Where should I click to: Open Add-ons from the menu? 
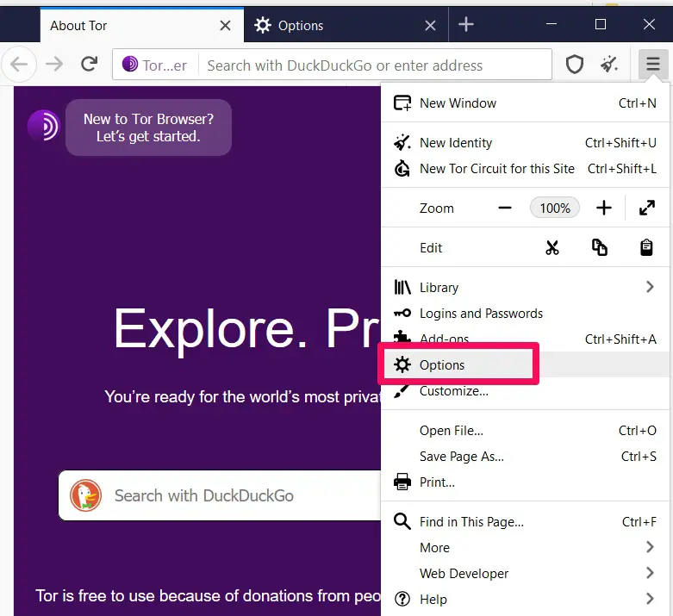(525, 339)
